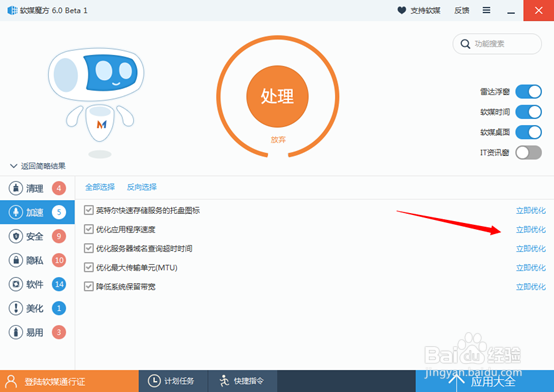Toggle the 软媒时间 switch

[x=529, y=112]
